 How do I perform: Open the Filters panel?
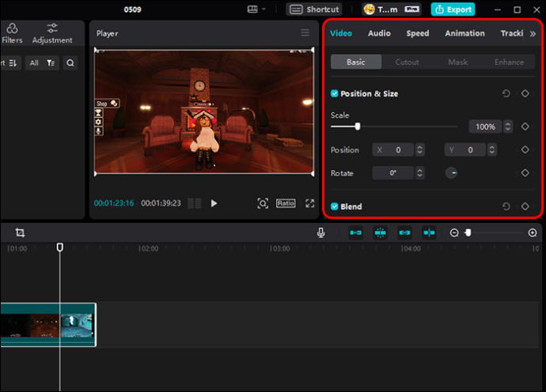click(12, 33)
